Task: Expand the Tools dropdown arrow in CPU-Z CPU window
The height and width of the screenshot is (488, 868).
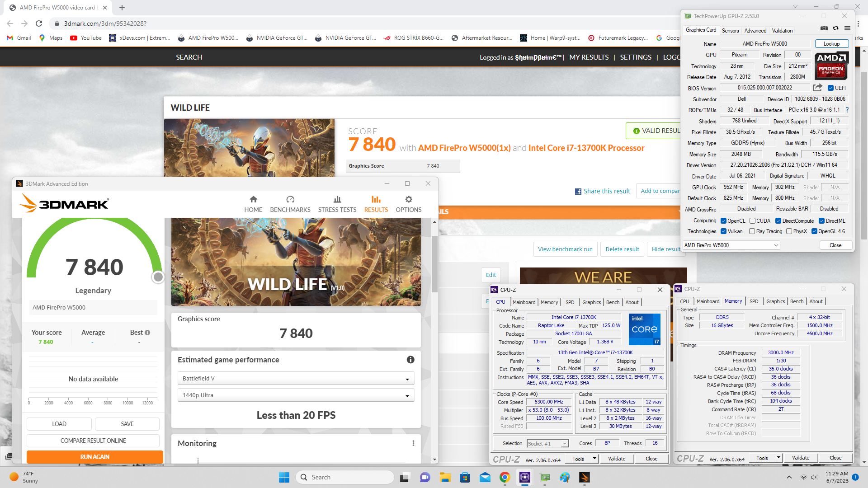Action: (x=594, y=459)
